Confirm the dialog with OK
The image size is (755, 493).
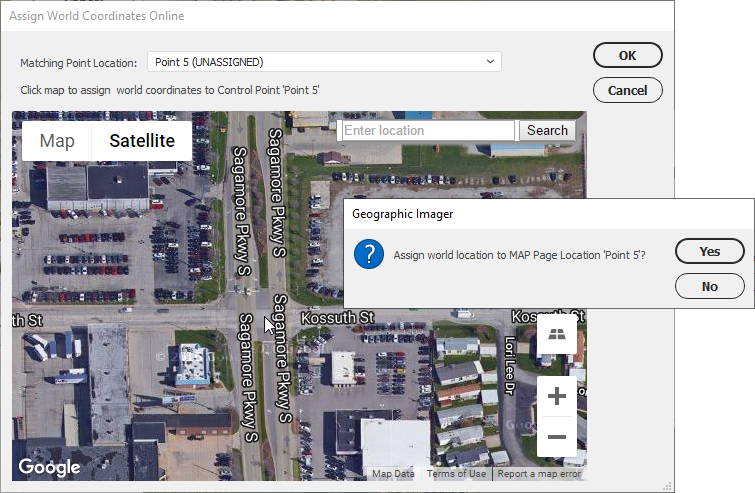tap(627, 55)
